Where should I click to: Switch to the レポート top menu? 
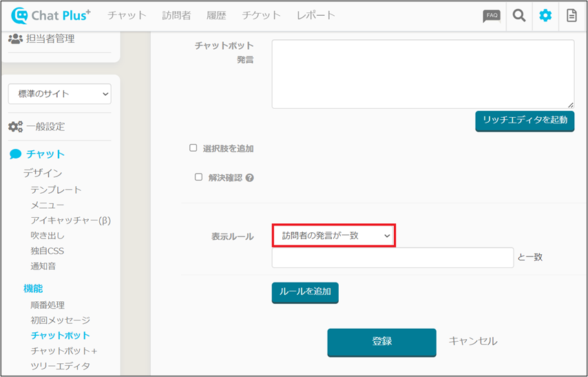pyautogui.click(x=316, y=15)
